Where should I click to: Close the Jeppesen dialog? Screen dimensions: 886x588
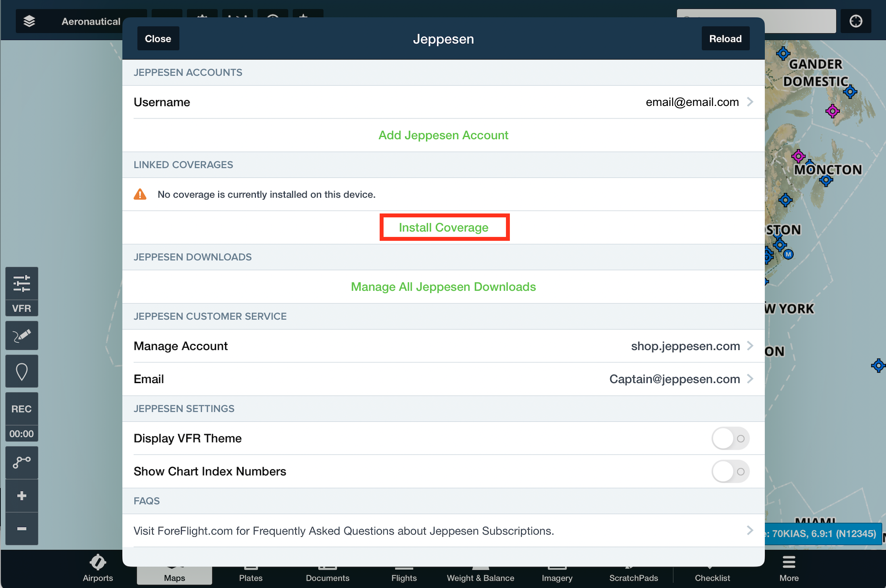pos(158,39)
